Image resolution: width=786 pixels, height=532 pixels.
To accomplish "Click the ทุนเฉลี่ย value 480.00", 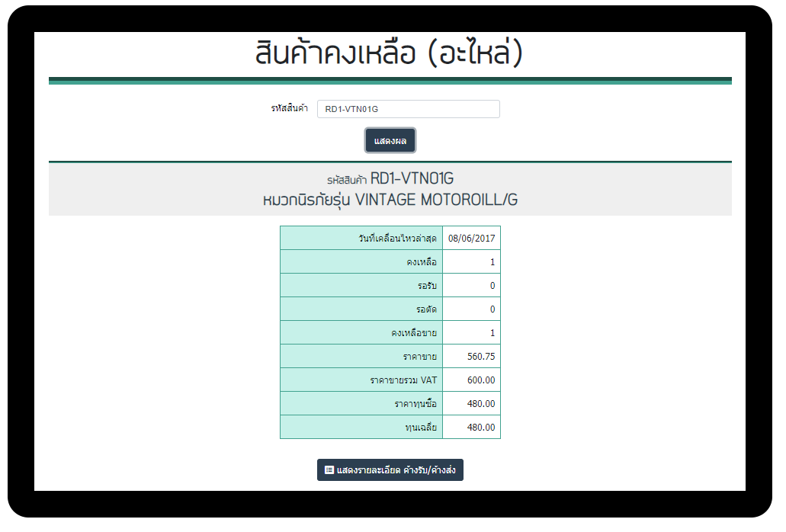I will click(x=481, y=428).
